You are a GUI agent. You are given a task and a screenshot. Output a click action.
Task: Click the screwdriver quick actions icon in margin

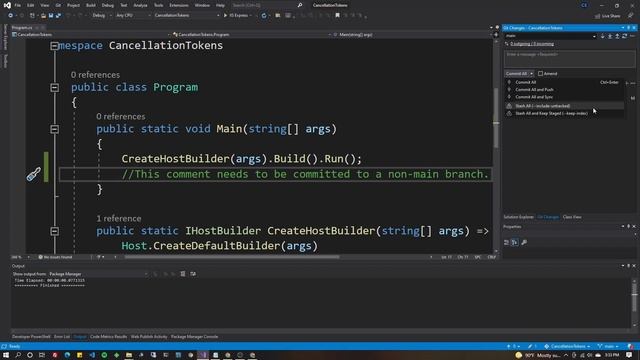tap(33, 174)
